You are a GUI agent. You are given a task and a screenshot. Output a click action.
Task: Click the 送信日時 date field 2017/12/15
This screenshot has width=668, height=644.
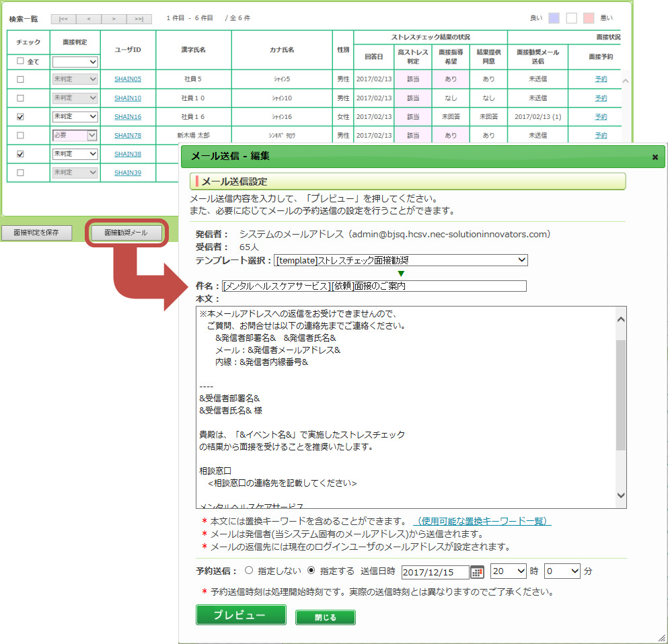435,572
